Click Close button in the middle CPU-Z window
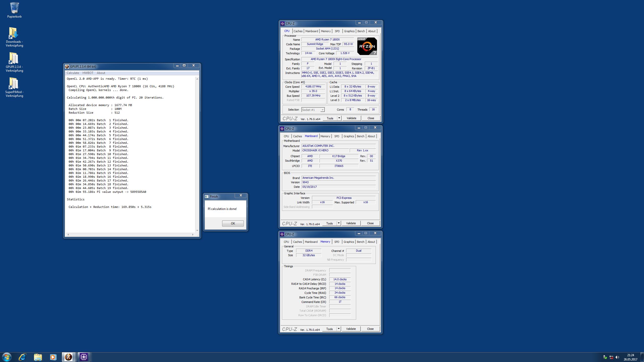 coord(370,223)
